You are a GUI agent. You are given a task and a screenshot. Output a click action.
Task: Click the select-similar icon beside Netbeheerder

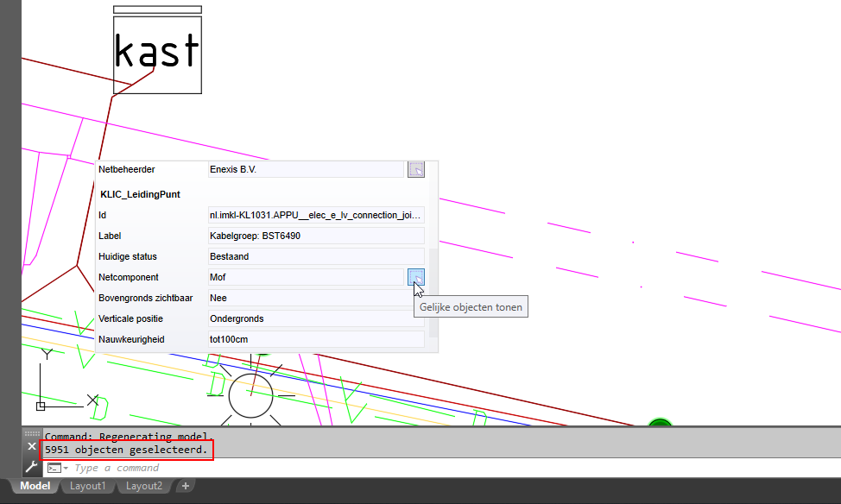click(x=415, y=170)
